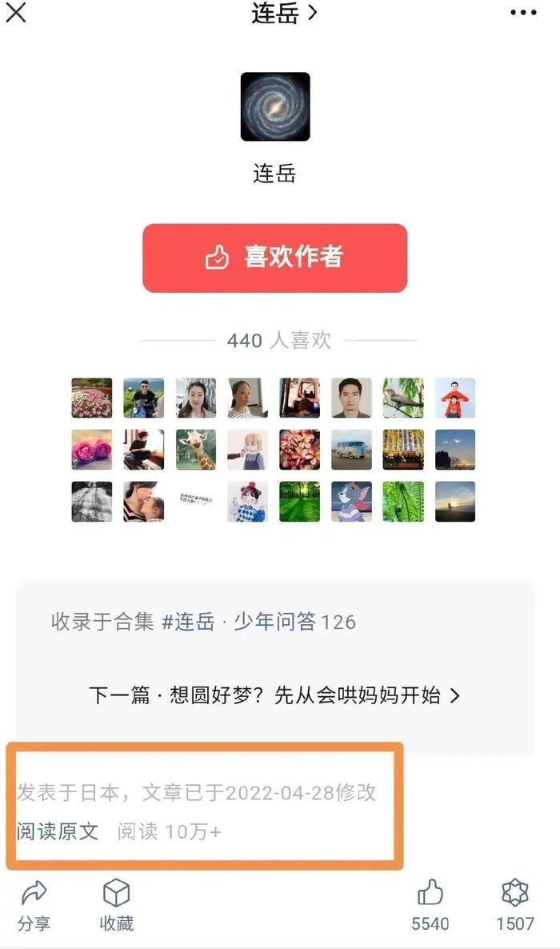Open the next article 想圆好梦？先从会哄妈妈开始
Screen dimensions: 560x949
tap(275, 695)
